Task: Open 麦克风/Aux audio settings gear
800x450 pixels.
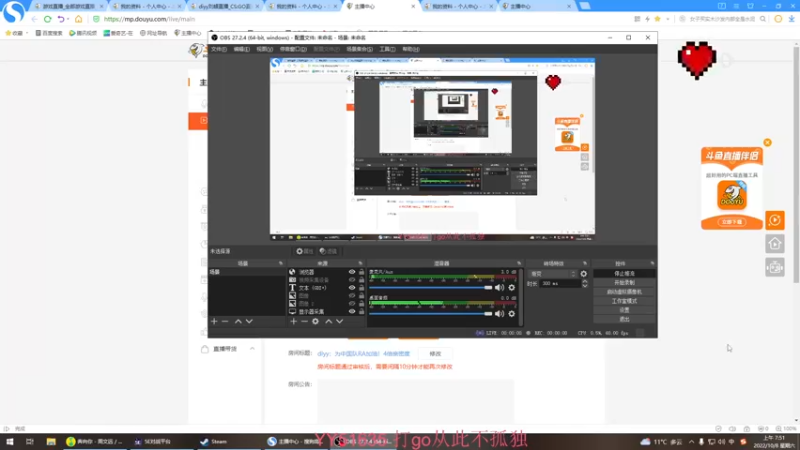Action: (512, 288)
